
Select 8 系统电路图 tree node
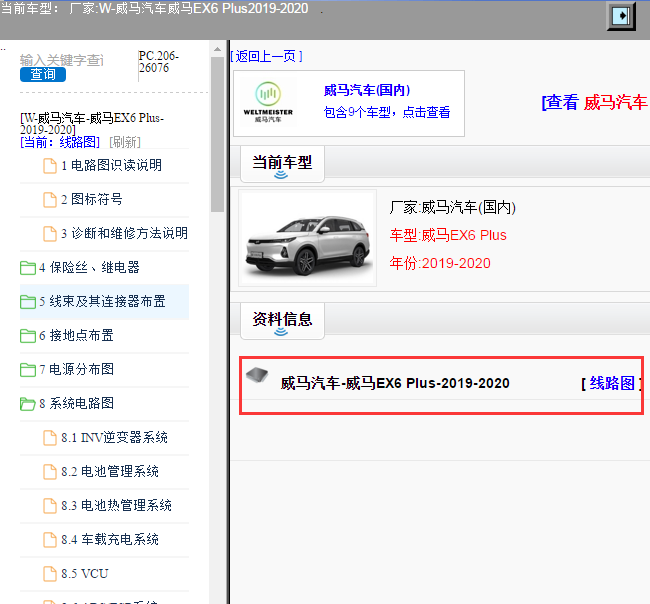(76, 404)
